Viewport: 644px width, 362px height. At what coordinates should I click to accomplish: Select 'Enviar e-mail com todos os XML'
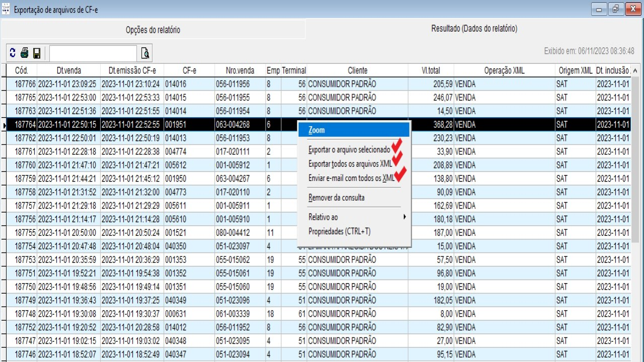click(351, 177)
